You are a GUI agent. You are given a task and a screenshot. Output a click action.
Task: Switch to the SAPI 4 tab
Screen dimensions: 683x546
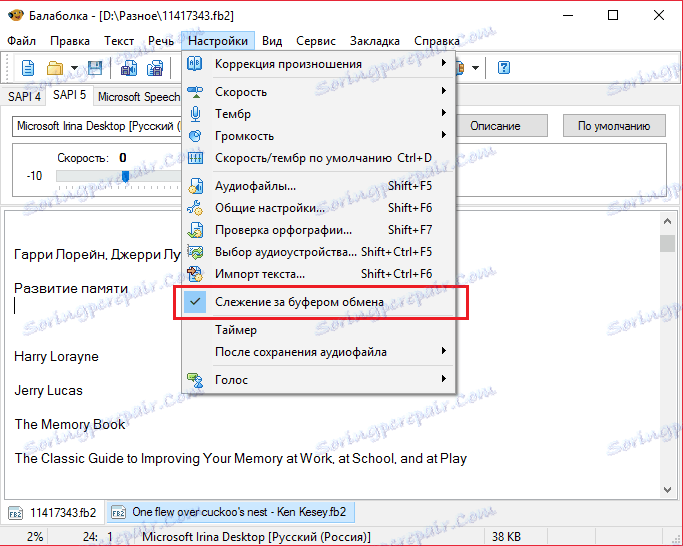point(24,96)
